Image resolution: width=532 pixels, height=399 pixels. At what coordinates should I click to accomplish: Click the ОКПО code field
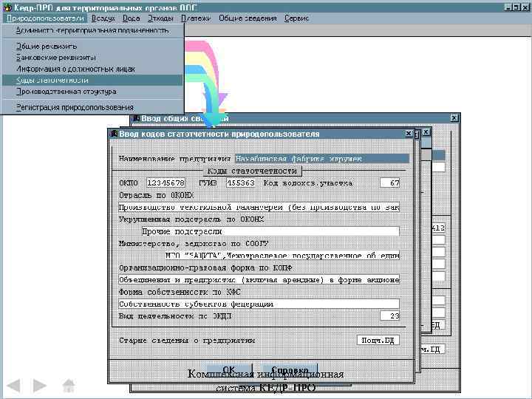[166, 183]
